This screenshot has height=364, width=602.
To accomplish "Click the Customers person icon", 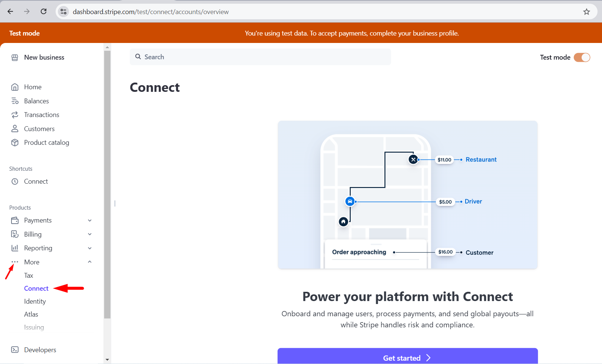I will tap(15, 129).
